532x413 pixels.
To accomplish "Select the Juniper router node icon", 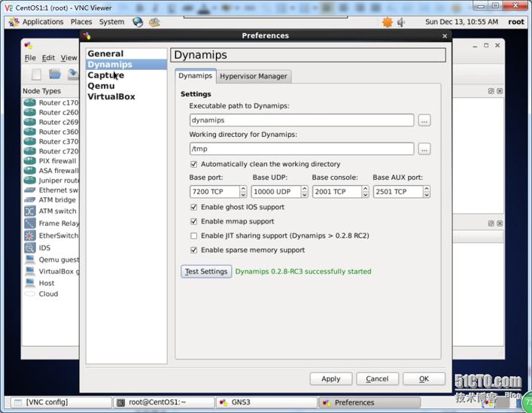I will 30,181.
